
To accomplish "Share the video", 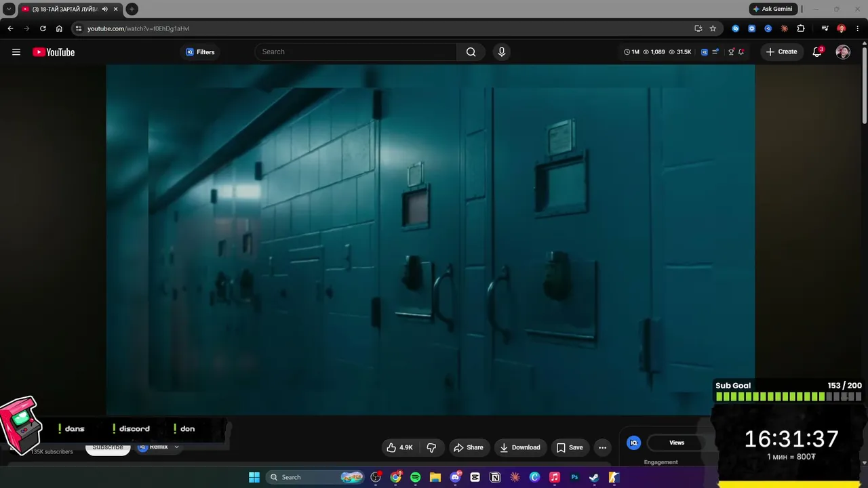I will tap(469, 447).
